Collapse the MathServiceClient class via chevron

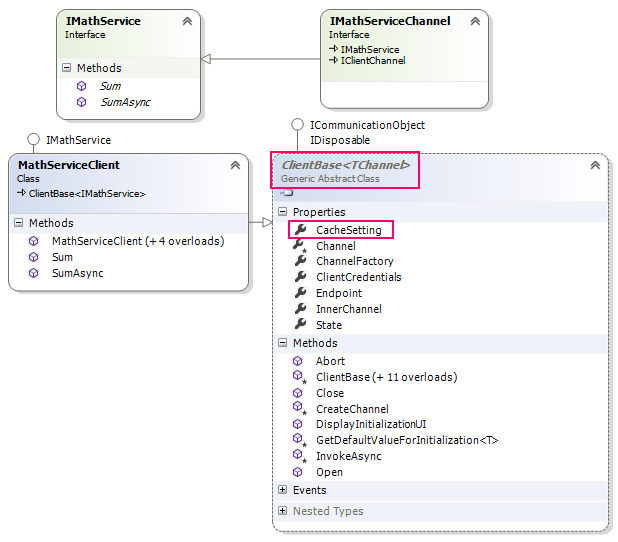click(x=235, y=165)
